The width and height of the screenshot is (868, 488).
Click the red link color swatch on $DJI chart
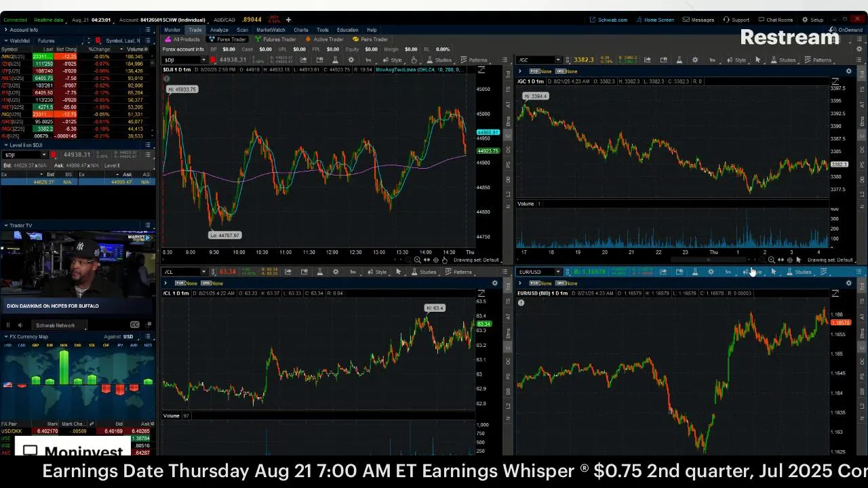pyautogui.click(x=212, y=60)
